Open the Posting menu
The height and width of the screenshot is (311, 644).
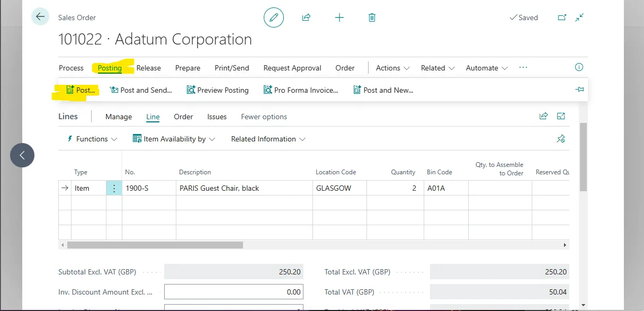click(110, 68)
